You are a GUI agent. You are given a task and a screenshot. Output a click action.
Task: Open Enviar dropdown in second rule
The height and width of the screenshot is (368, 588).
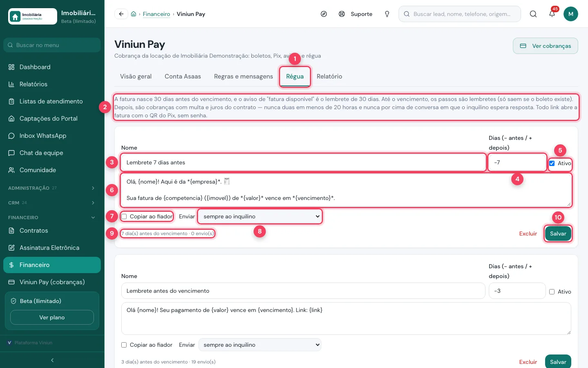click(260, 345)
